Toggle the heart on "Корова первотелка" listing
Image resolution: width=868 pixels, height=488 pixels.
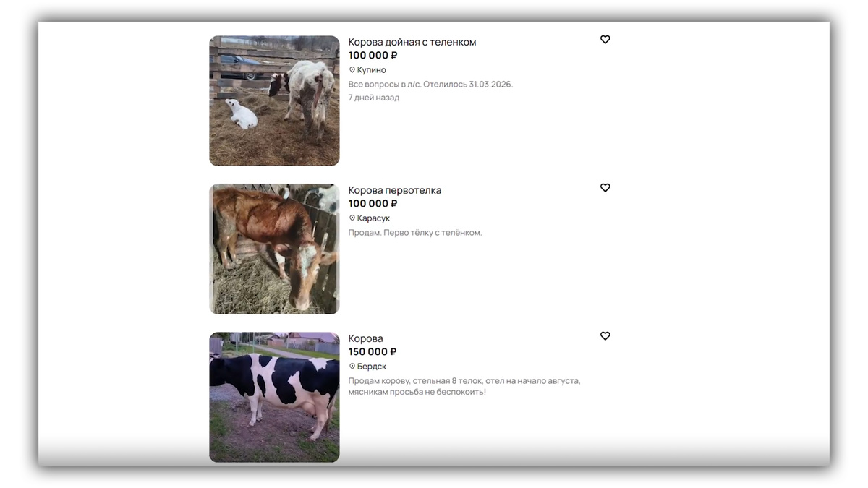pyautogui.click(x=605, y=188)
